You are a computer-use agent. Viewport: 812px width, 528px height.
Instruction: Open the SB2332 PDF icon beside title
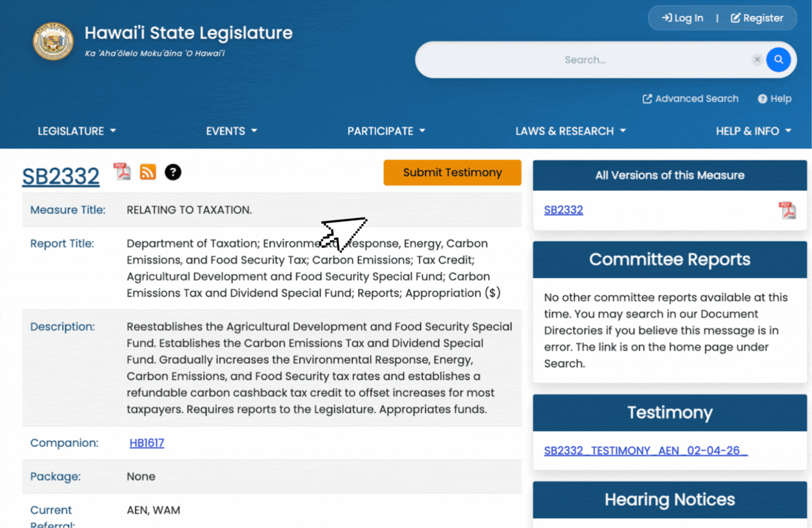click(122, 172)
